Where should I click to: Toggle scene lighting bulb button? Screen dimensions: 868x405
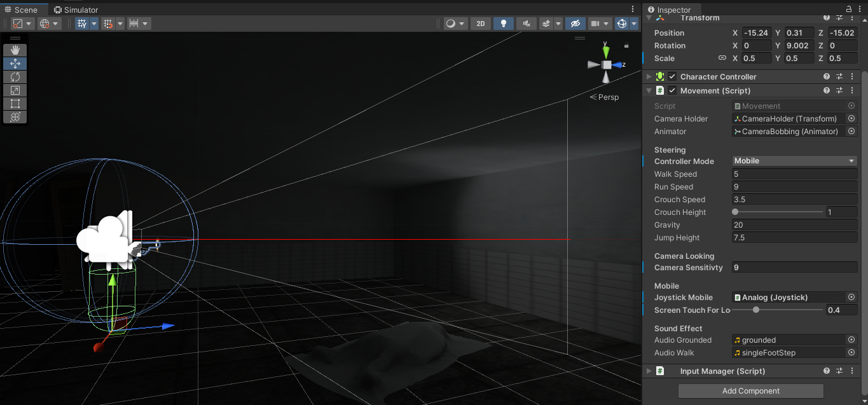pyautogui.click(x=504, y=24)
